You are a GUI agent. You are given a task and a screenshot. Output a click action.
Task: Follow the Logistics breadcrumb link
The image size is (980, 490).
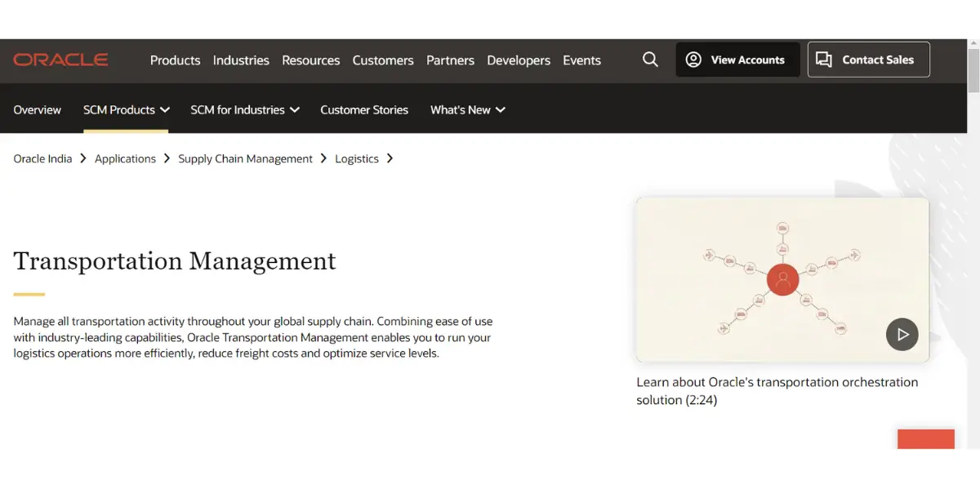pyautogui.click(x=357, y=158)
